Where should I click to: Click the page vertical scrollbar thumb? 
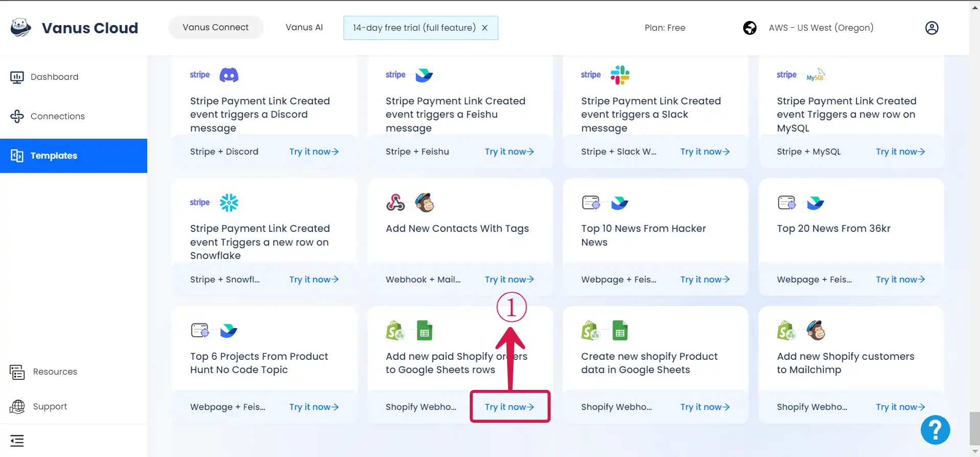click(x=974, y=429)
